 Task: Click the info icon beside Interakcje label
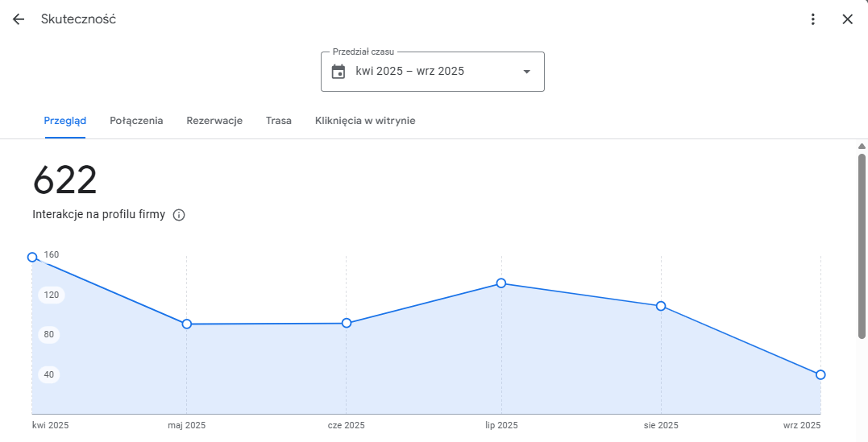tap(179, 215)
